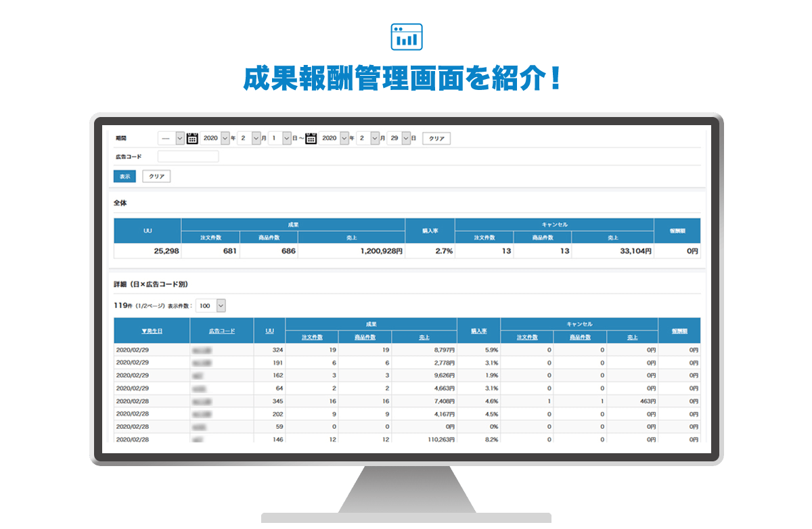
Task: Open the start date calendar picker icon
Action: pyautogui.click(x=192, y=138)
